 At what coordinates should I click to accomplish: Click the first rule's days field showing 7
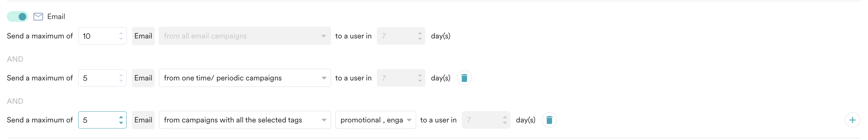pos(401,36)
